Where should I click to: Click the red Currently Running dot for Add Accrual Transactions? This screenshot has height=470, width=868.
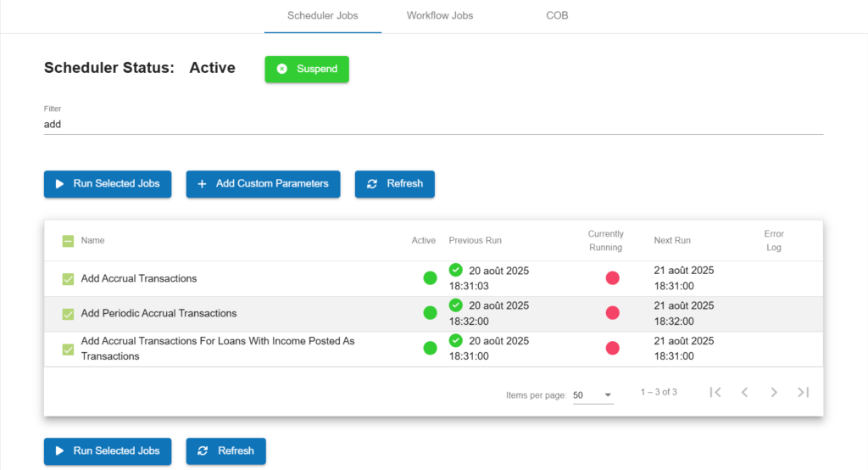pos(612,278)
